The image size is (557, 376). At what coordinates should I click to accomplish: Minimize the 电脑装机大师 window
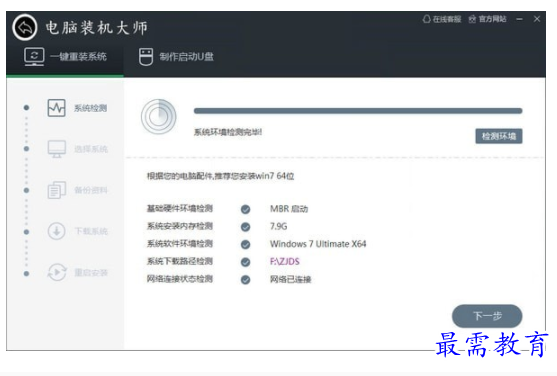coord(519,19)
